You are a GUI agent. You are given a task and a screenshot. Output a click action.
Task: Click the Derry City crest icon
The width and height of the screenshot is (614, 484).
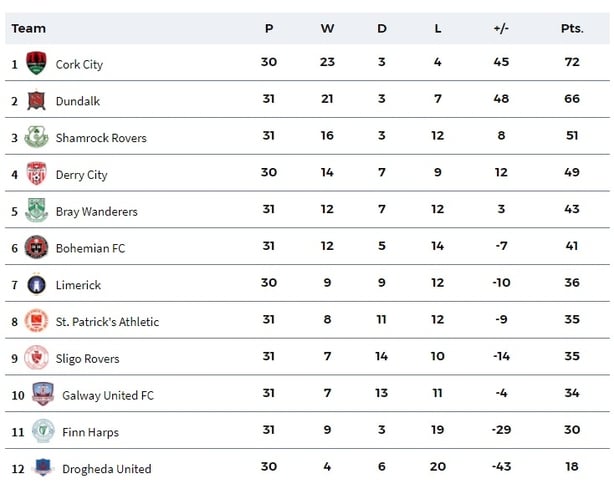(x=36, y=173)
